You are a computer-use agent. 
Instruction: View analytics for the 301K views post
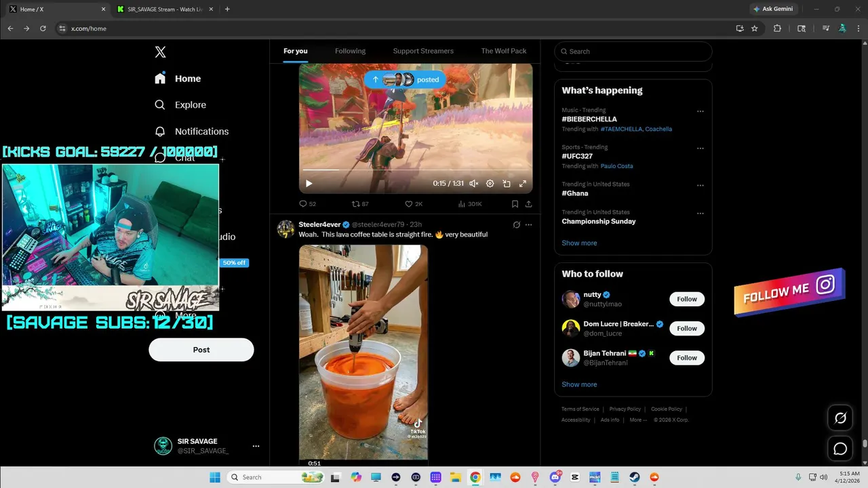click(470, 204)
